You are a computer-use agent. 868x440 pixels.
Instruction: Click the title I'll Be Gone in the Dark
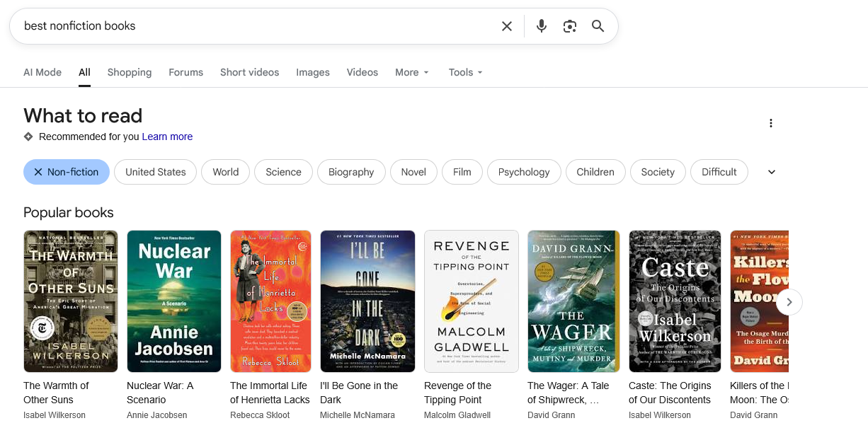tap(359, 393)
